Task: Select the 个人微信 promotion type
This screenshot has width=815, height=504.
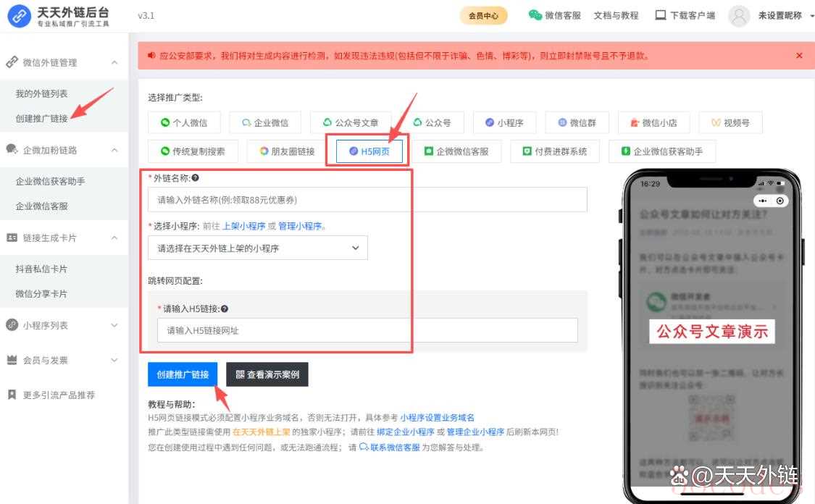Action: [184, 123]
